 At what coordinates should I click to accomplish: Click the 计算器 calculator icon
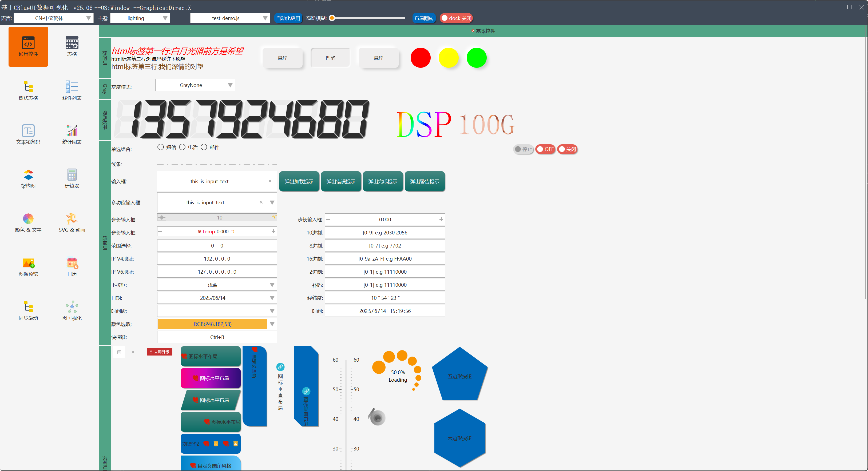pos(72,175)
